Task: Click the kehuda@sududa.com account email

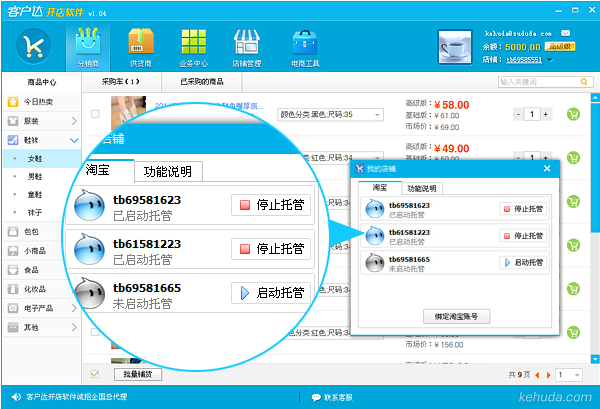Action: click(x=518, y=34)
